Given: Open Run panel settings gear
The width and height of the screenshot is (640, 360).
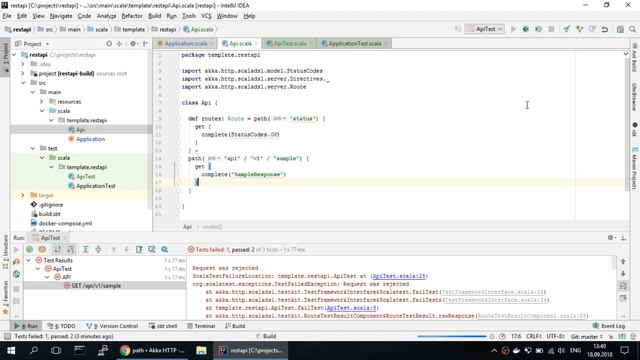Looking at the screenshot, I should pos(611,238).
